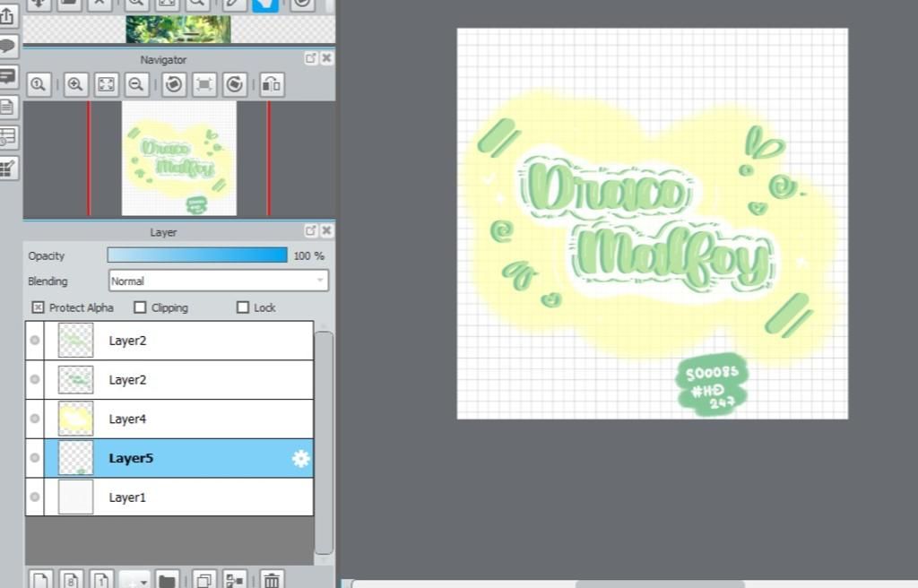Viewport: 918px width, 588px height.
Task: Click Layer1's blank thumbnail
Action: coord(75,497)
